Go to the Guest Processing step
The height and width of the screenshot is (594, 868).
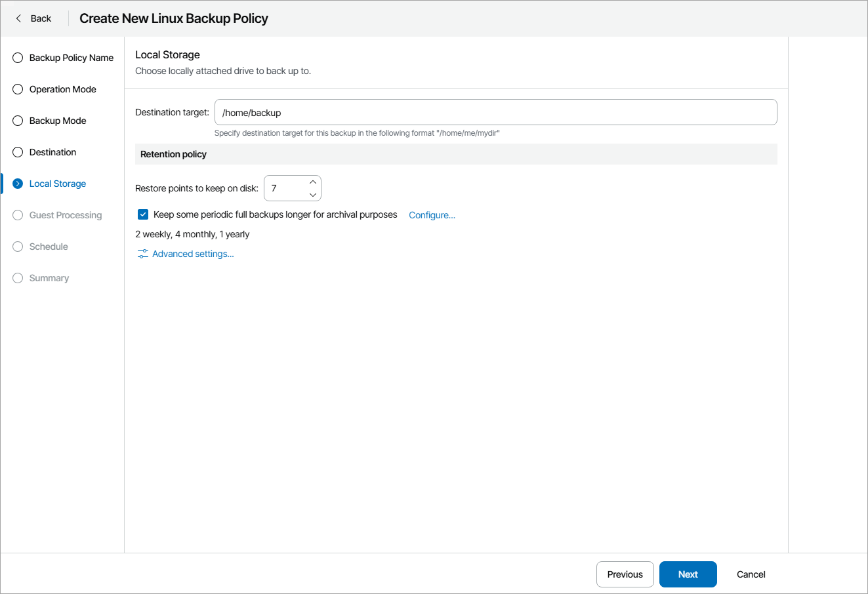(x=66, y=215)
